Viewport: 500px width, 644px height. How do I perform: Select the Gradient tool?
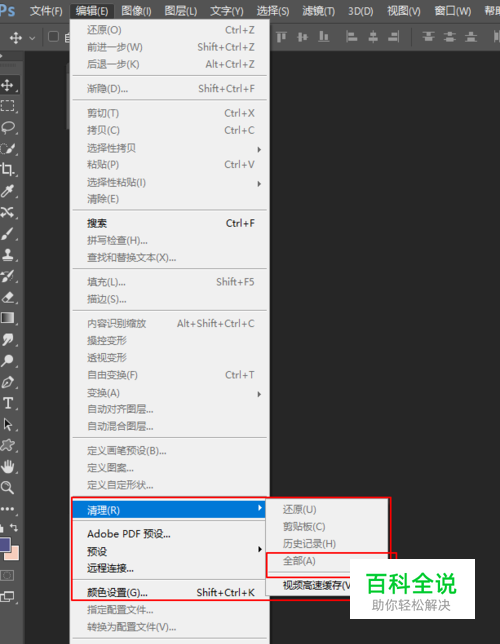pyautogui.click(x=7, y=318)
